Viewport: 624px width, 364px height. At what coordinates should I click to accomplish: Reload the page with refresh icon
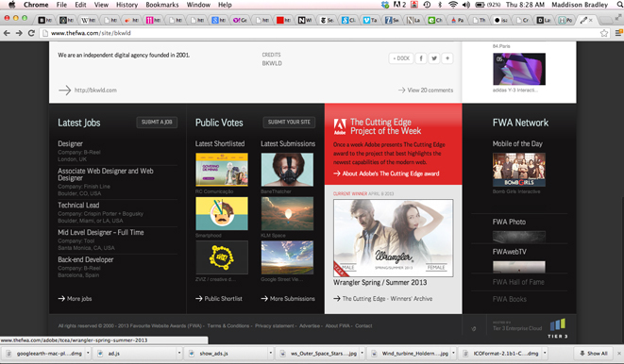[x=31, y=33]
